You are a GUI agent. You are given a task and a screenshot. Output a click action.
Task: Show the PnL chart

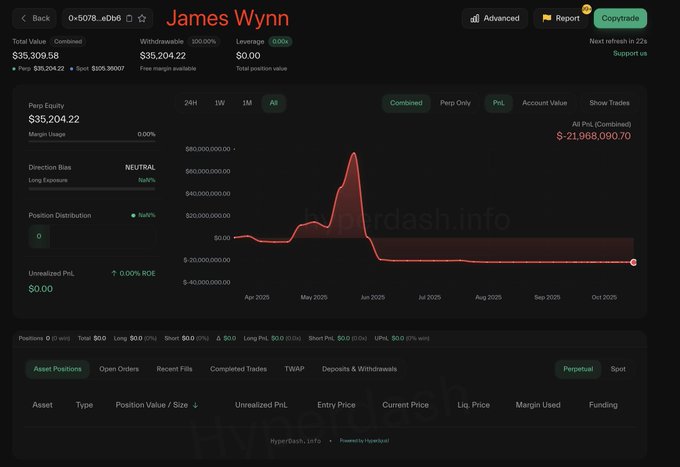pyautogui.click(x=499, y=103)
